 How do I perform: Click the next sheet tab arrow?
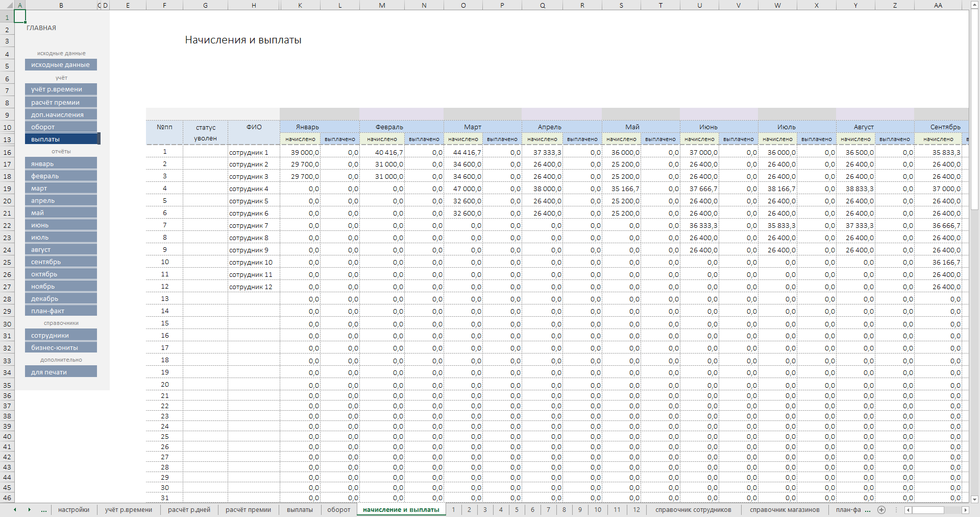click(30, 510)
